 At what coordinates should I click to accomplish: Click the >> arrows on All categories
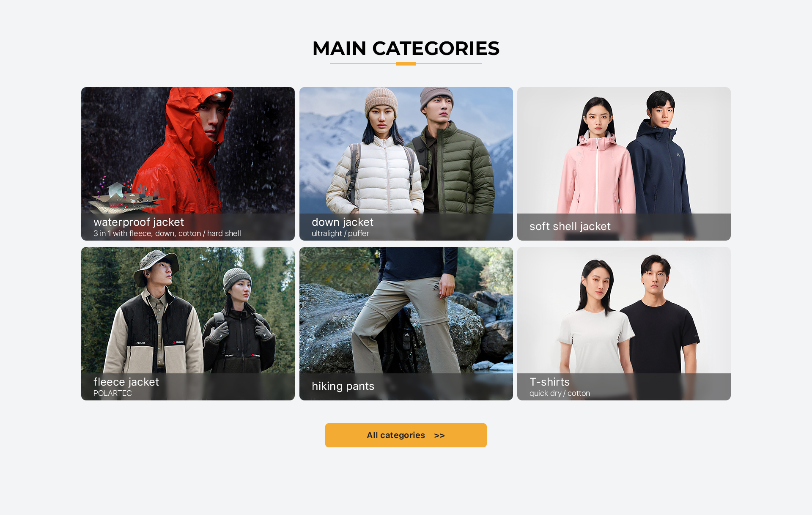pos(439,436)
